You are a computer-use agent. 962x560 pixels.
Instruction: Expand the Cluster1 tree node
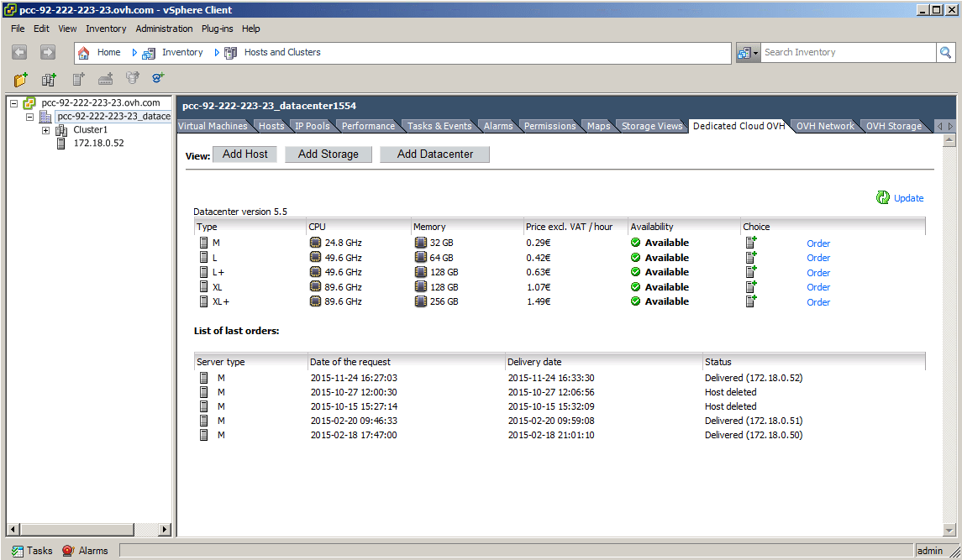coord(45,130)
